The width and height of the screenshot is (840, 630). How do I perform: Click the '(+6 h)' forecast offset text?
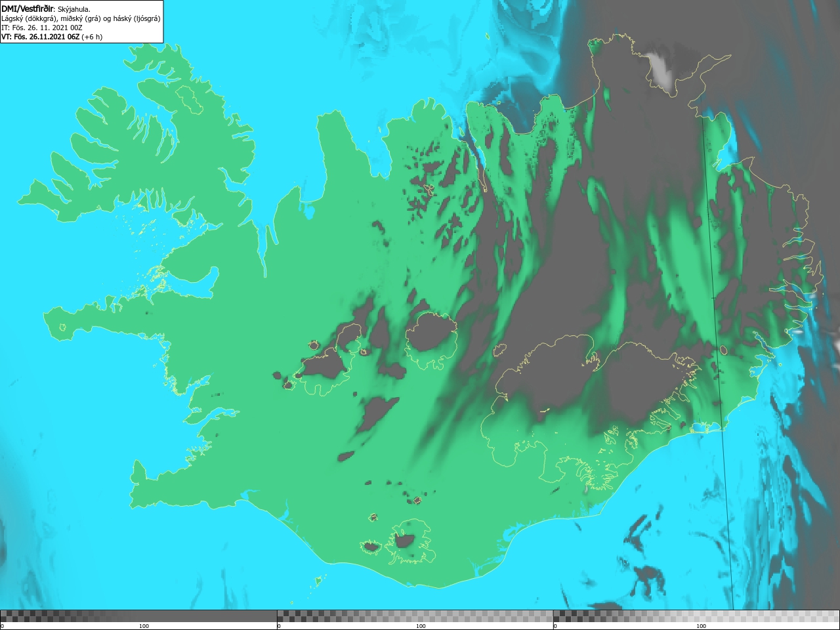[92, 37]
